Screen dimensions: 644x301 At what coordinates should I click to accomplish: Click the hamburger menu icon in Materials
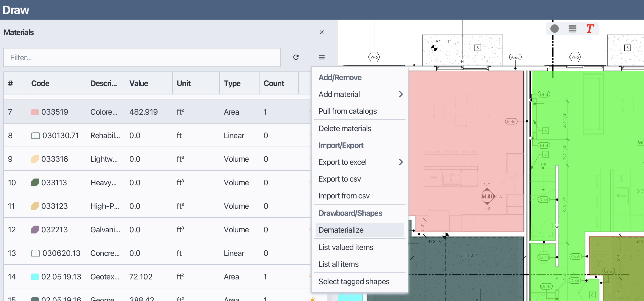321,57
